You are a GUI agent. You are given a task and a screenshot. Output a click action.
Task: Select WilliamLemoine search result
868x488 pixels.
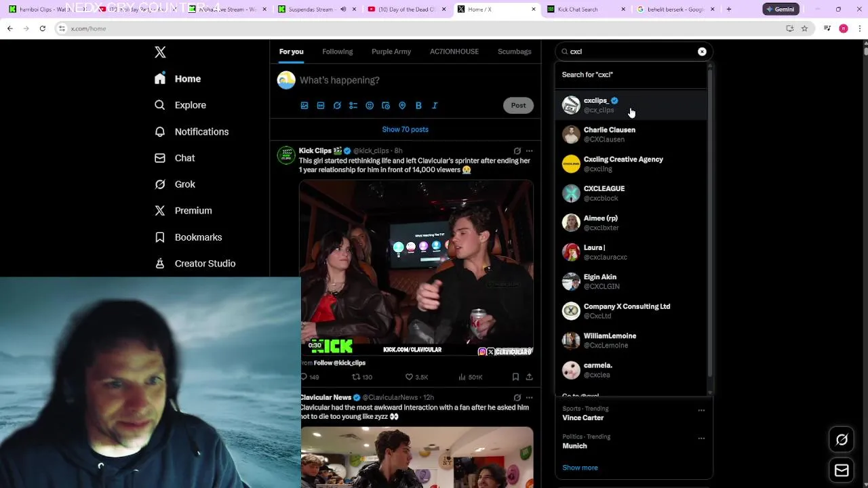point(631,340)
